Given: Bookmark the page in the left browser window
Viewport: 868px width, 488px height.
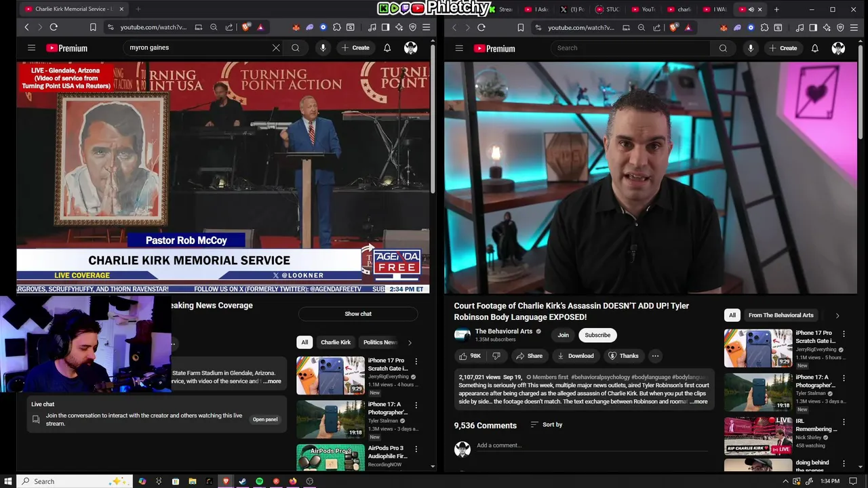Looking at the screenshot, I should click(x=93, y=27).
